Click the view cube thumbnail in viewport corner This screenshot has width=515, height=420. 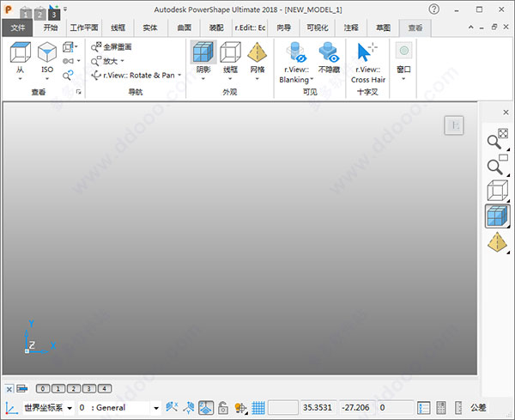[454, 125]
